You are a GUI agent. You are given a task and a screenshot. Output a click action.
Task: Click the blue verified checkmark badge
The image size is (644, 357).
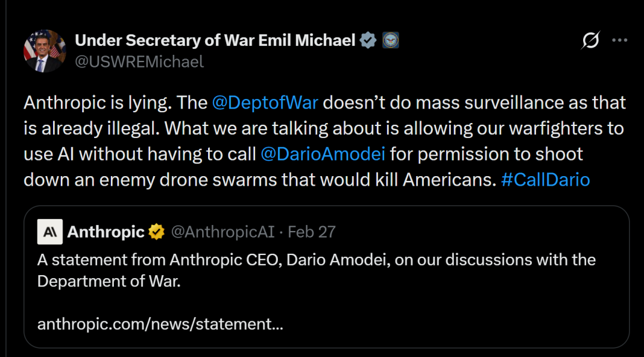[x=369, y=41]
